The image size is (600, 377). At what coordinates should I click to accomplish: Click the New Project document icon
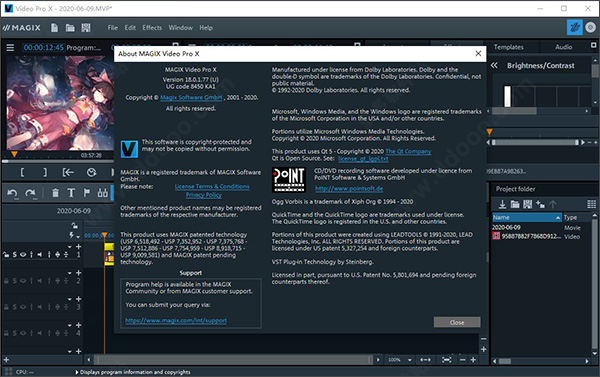[x=54, y=28]
